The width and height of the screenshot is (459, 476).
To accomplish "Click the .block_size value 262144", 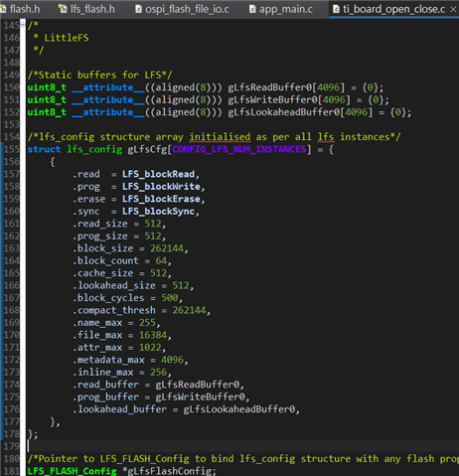I will tap(167, 248).
